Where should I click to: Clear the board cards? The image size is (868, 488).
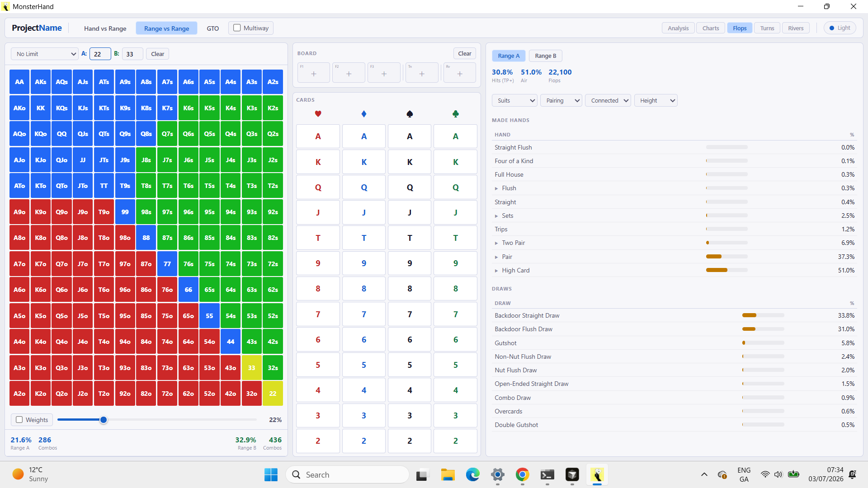click(465, 53)
